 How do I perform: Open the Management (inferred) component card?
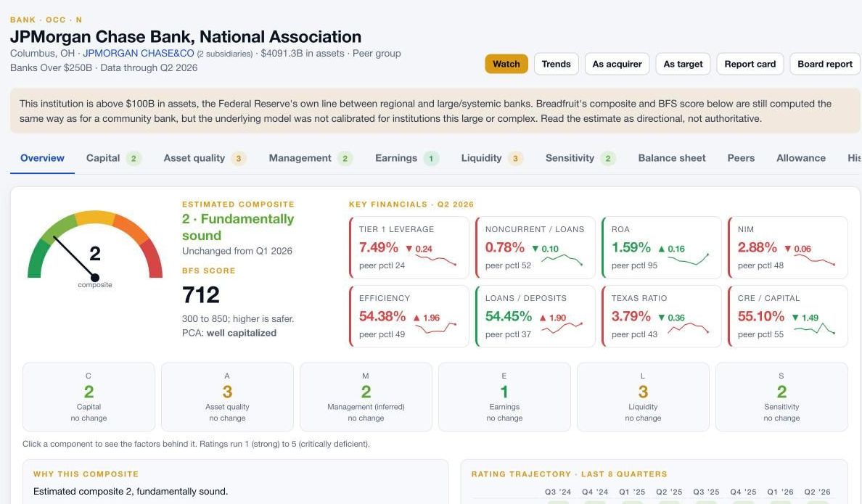click(x=366, y=396)
